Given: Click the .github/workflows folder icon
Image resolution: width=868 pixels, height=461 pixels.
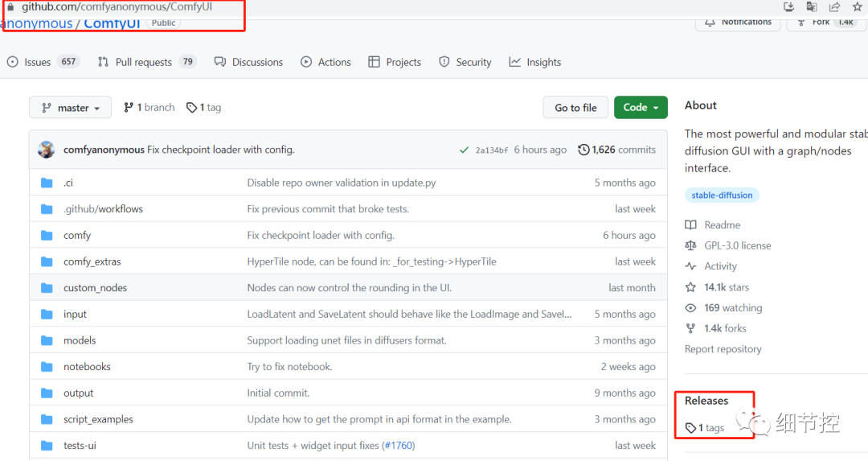Looking at the screenshot, I should (x=47, y=209).
